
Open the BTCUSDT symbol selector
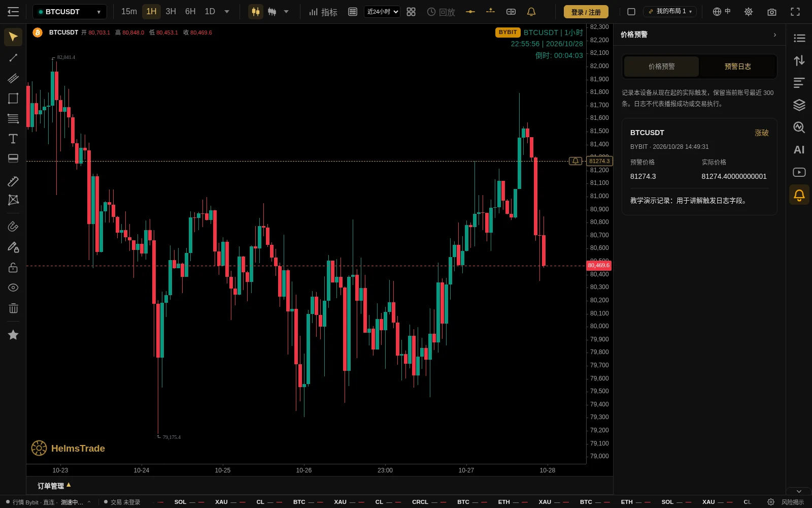point(70,12)
